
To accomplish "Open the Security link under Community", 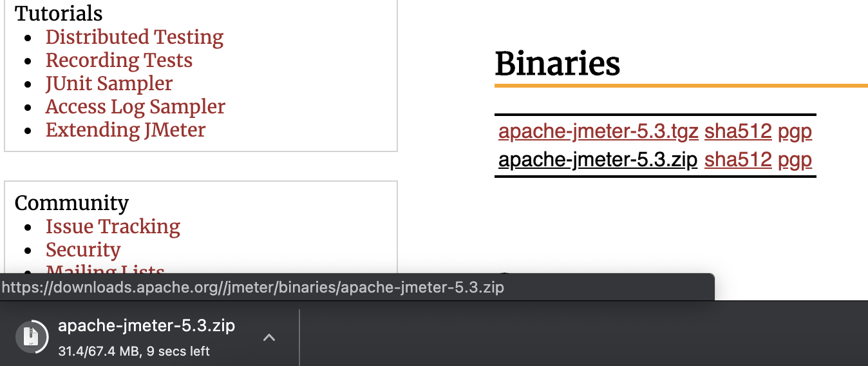I will (x=83, y=250).
